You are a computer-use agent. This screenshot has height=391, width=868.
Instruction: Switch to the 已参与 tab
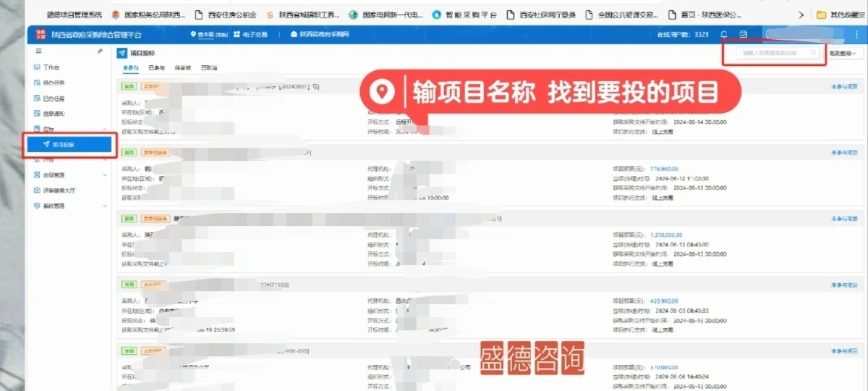point(156,67)
